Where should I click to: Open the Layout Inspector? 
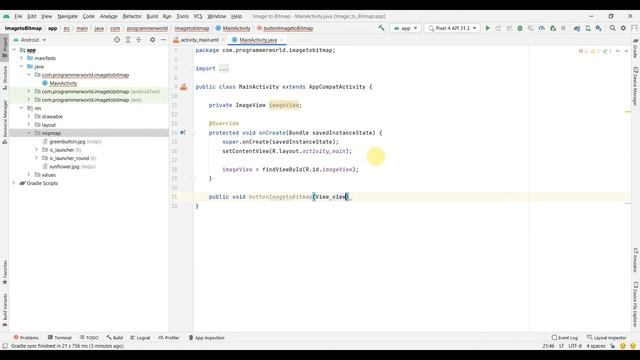tap(607, 338)
